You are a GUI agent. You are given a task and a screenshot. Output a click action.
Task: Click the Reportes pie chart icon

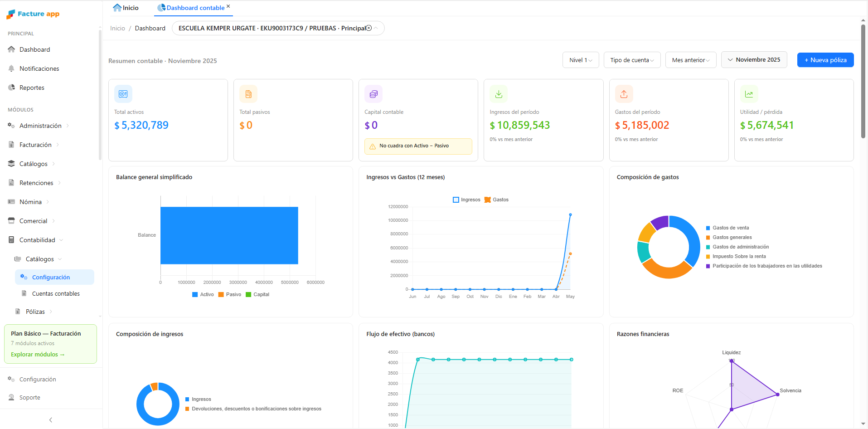click(11, 88)
